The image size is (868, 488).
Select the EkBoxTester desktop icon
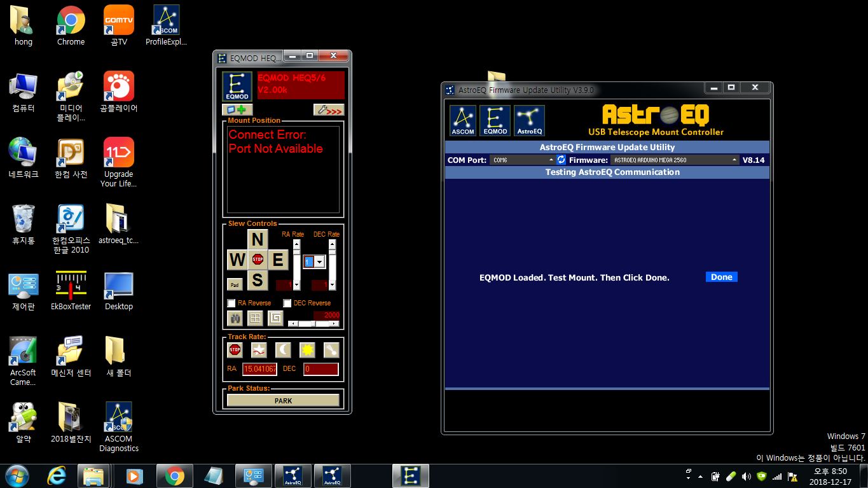pyautogui.click(x=71, y=291)
